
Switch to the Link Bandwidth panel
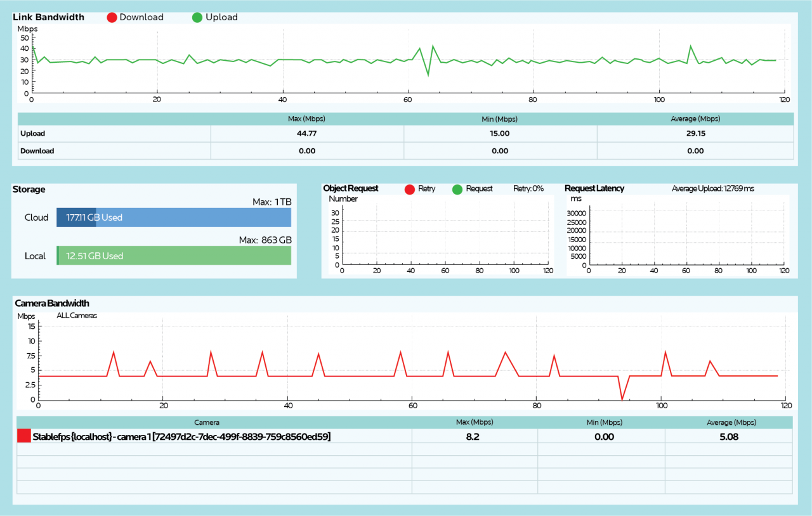pyautogui.click(x=48, y=17)
